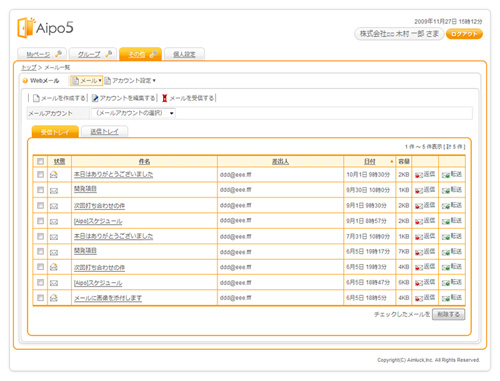Switch to the Myページ tab

42,54
